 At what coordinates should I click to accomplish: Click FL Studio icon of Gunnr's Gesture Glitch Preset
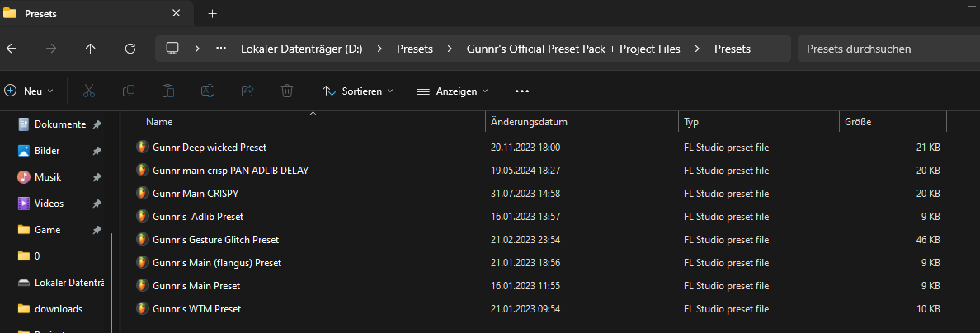click(143, 239)
